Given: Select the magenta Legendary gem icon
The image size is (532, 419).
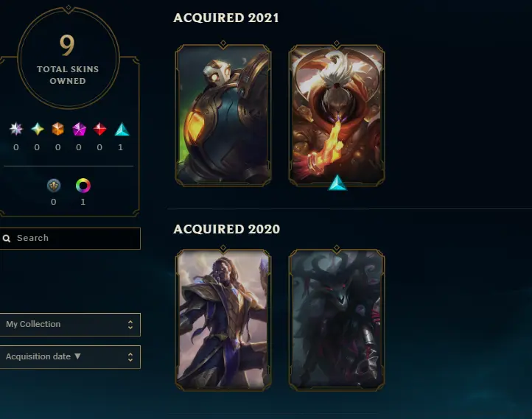Looking at the screenshot, I should [79, 129].
